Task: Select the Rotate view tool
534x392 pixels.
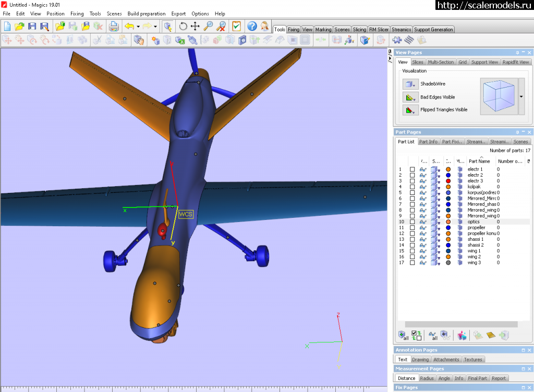Action: click(183, 26)
